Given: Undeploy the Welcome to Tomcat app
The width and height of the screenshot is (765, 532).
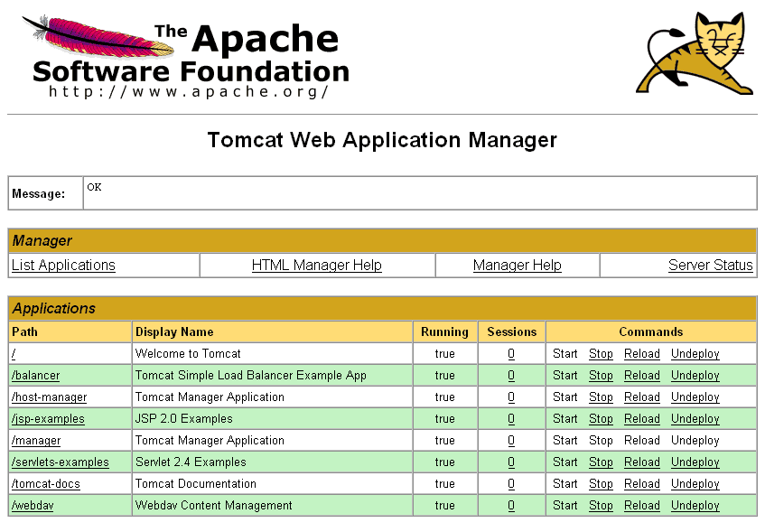Looking at the screenshot, I should 695,354.
